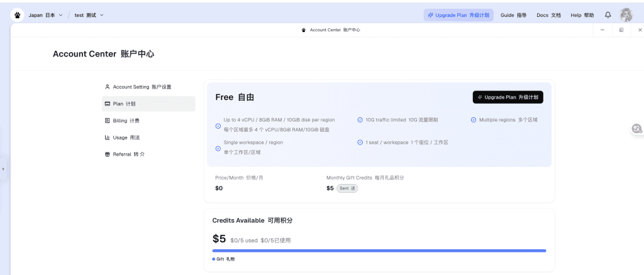Click the credits usage progress bar

coord(379,251)
